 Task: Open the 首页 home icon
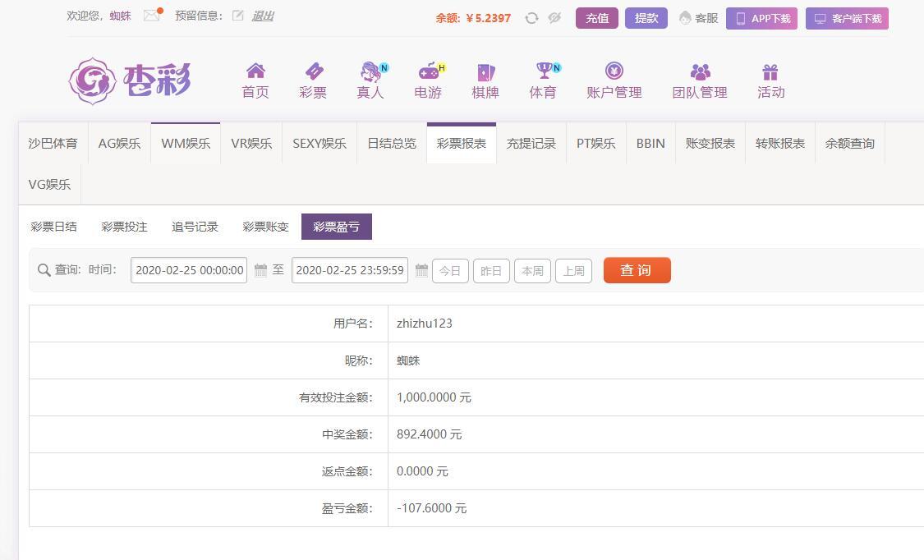click(255, 71)
